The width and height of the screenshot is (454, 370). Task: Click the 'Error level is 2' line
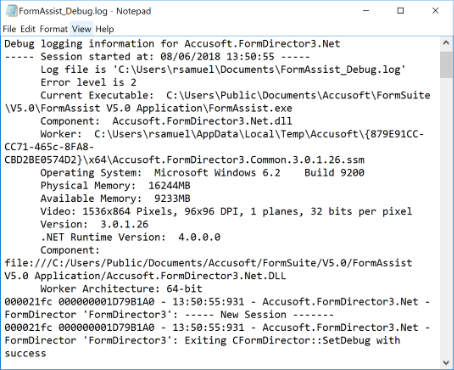pyautogui.click(x=88, y=82)
